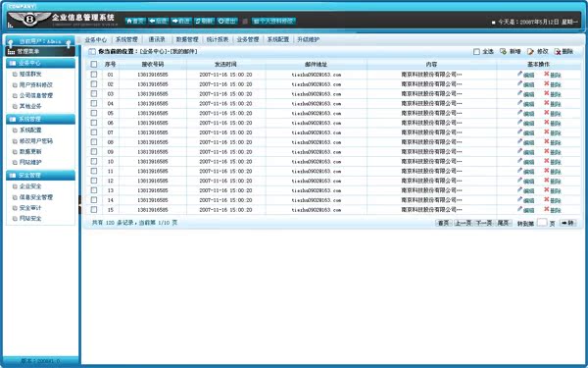Open 信息安全管理 in the sidebar
The height and width of the screenshot is (368, 588).
tap(36, 197)
